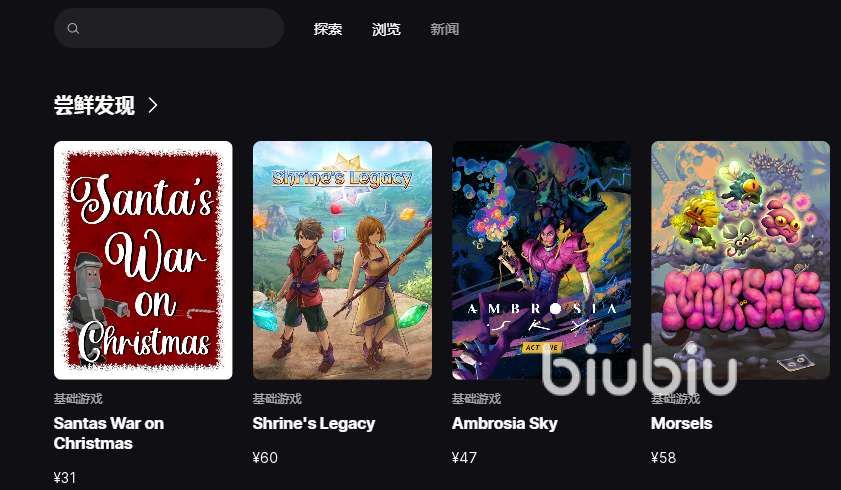Focus the store search input field
The width and height of the screenshot is (841, 490).
tap(169, 28)
